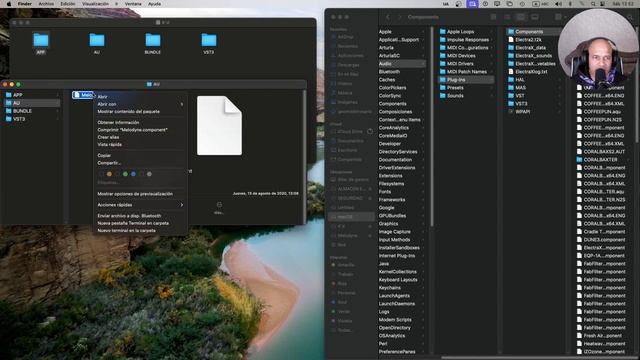Apply the green tag color
The image size is (640, 360).
125,174
